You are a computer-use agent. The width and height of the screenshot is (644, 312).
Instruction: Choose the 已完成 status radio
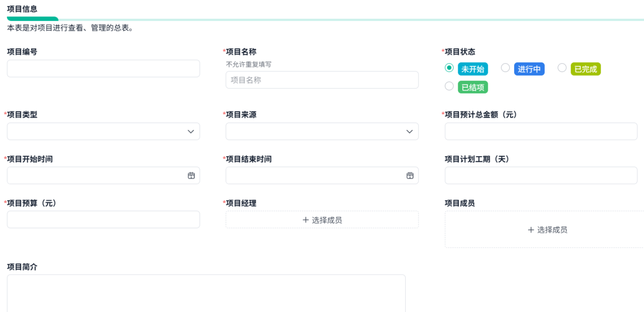[x=562, y=68]
